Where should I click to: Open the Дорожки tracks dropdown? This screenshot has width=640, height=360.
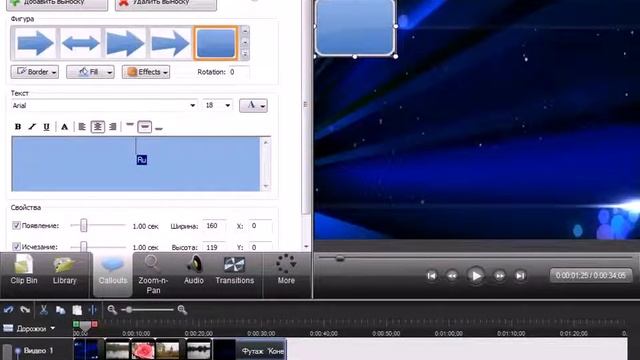coord(29,328)
